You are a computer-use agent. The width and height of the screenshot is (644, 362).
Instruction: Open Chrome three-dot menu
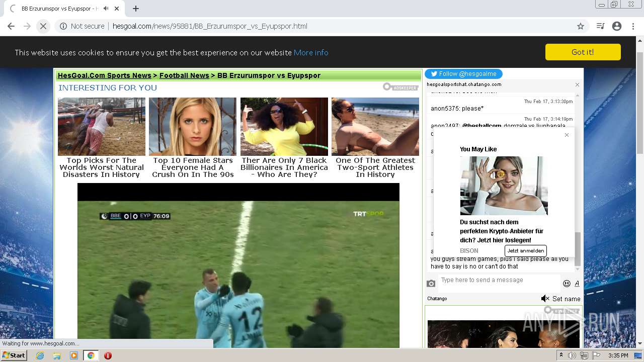(633, 26)
